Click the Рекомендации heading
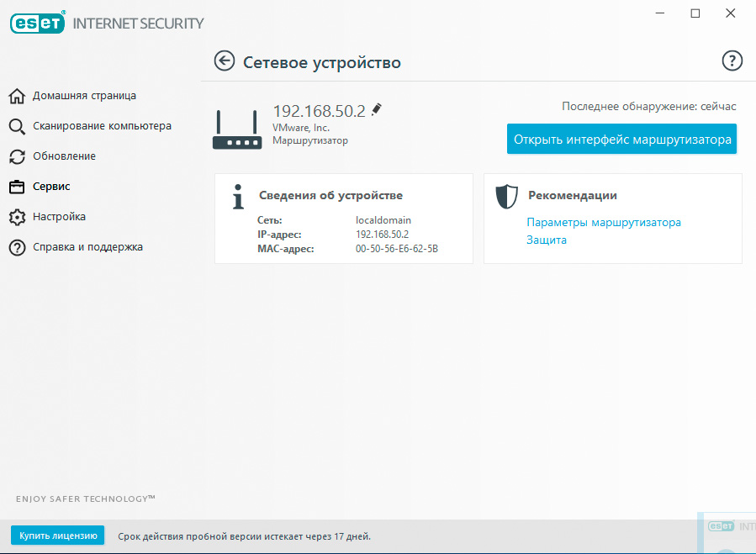This screenshot has width=756, height=554. (x=573, y=195)
